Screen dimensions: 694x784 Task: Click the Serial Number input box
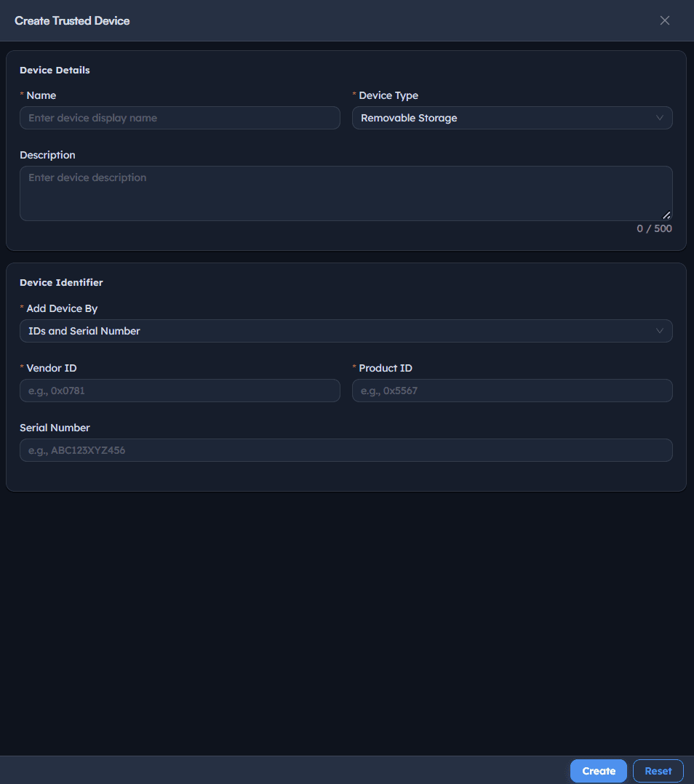tap(346, 450)
